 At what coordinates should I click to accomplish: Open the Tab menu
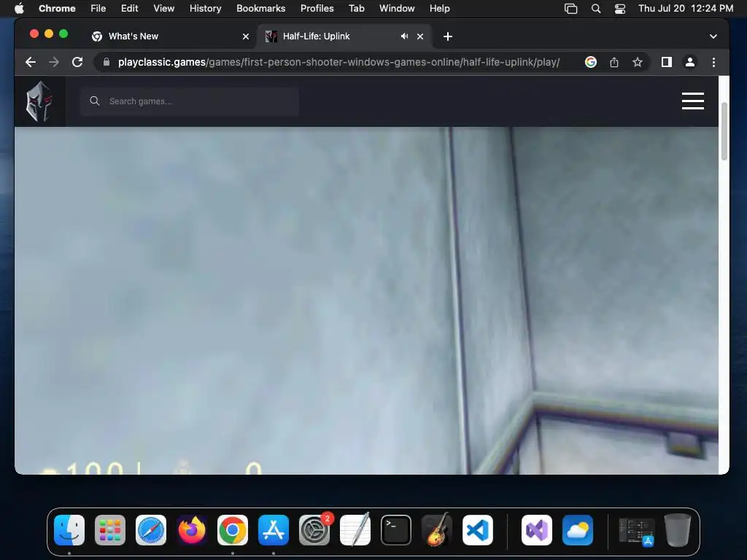(356, 8)
